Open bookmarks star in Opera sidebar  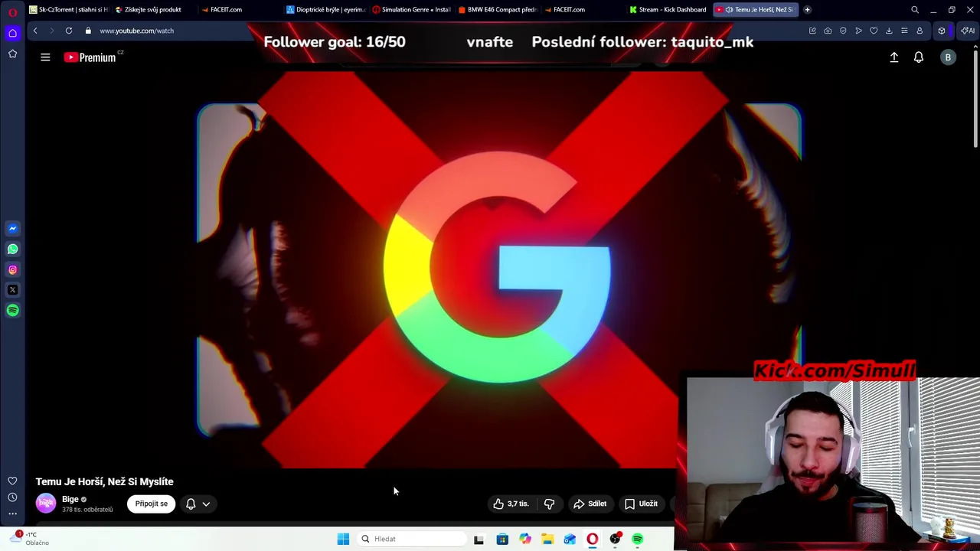(x=12, y=54)
